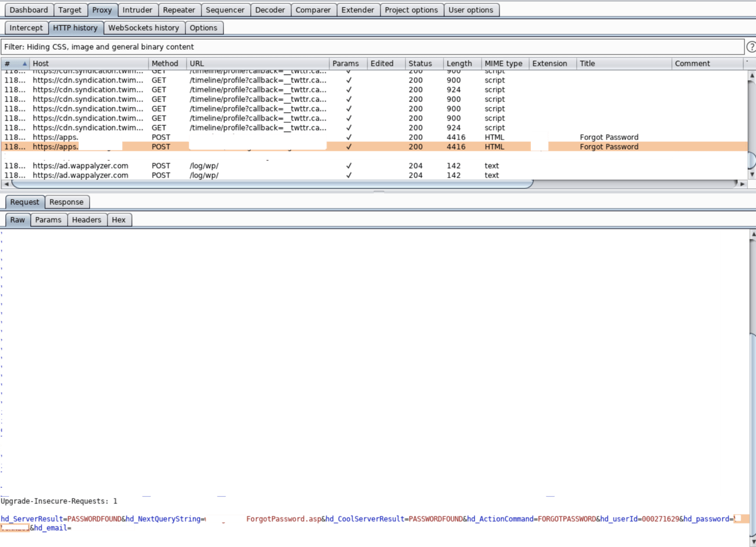Open the filter settings bar
This screenshot has height=547, width=756.
373,47
